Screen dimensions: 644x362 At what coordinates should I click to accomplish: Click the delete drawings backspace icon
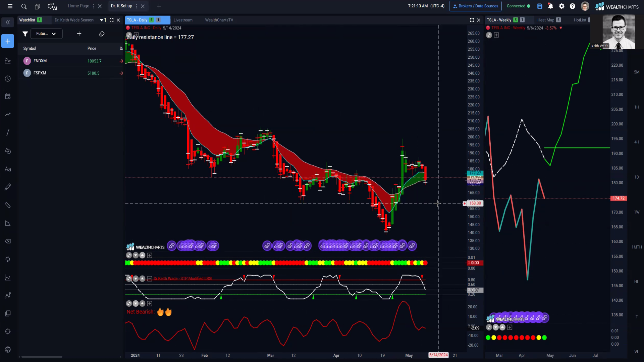pyautogui.click(x=8, y=241)
